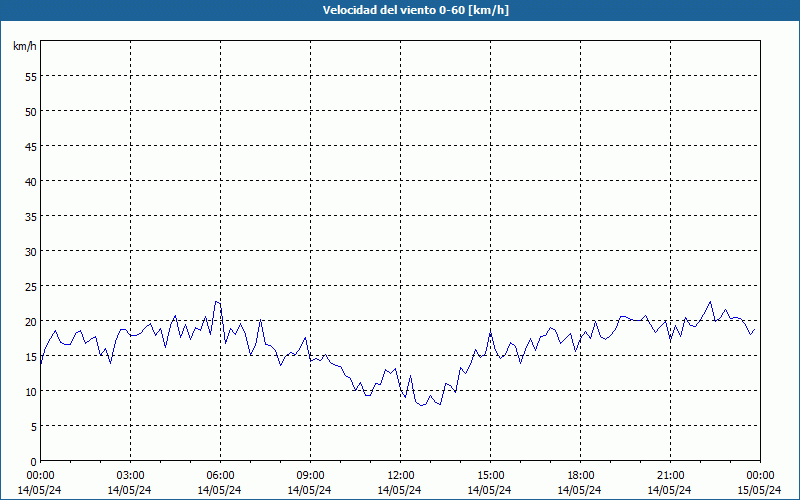The image size is (800, 500).
Task: Click the 18:00 time label
Action: point(580,476)
